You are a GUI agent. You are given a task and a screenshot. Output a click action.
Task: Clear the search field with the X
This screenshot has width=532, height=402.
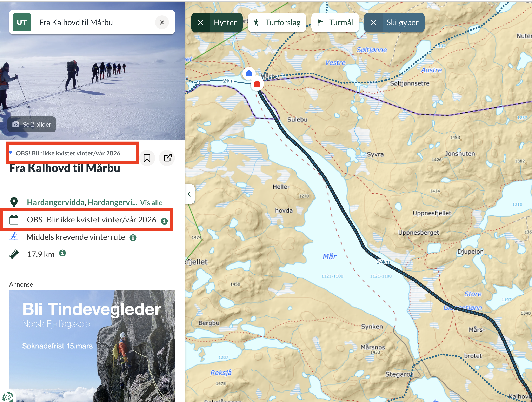(162, 22)
